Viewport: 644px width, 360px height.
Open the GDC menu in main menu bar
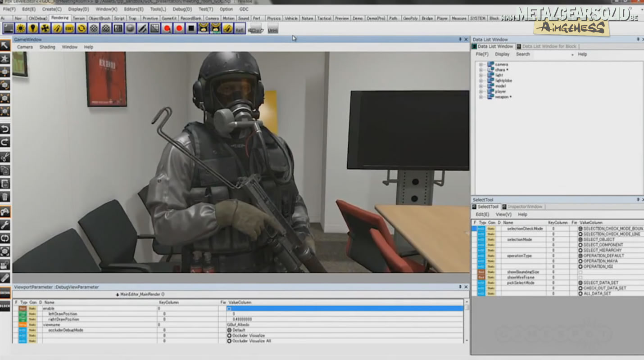[x=244, y=9]
